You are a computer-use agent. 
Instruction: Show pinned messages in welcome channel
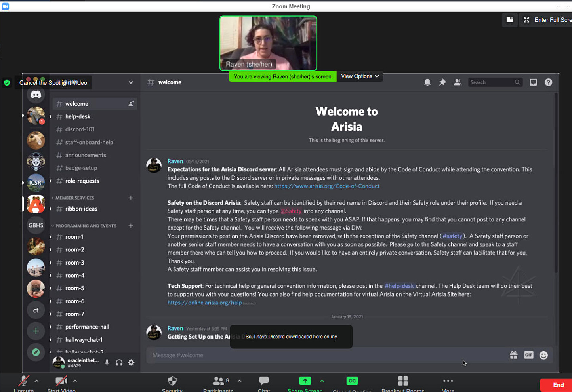pyautogui.click(x=442, y=82)
